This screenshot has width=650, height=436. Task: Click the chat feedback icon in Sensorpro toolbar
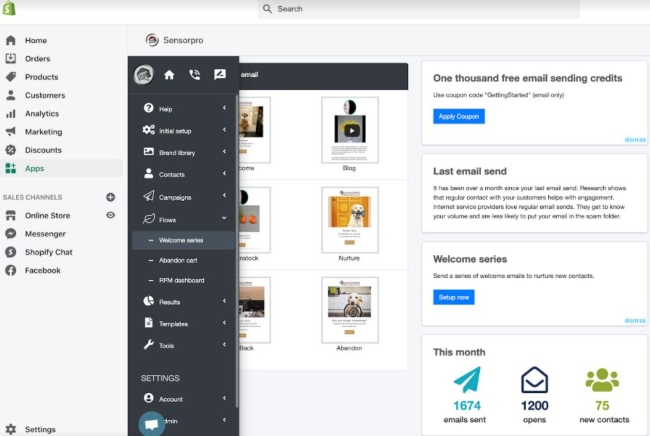(x=220, y=75)
